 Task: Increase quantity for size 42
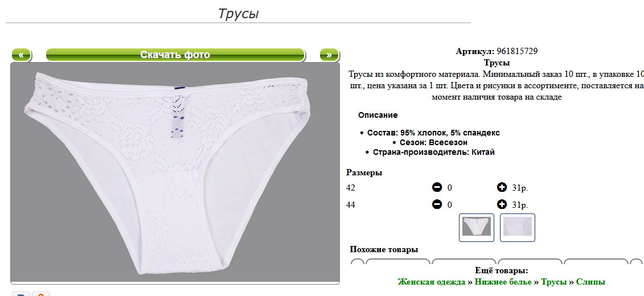coord(502,187)
